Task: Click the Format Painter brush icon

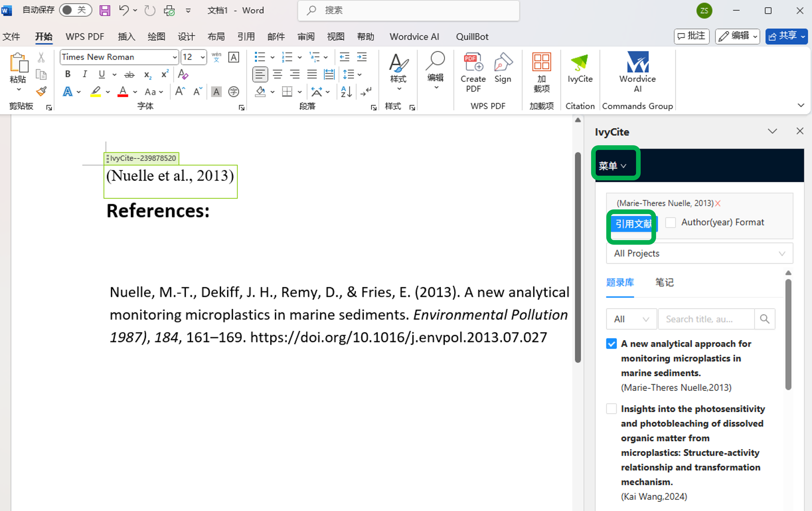Action: 41,91
